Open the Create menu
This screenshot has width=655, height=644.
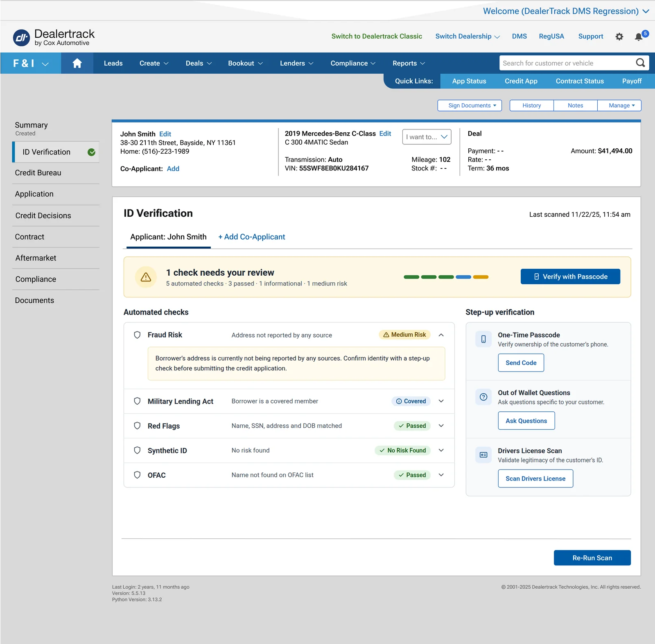[x=154, y=63]
